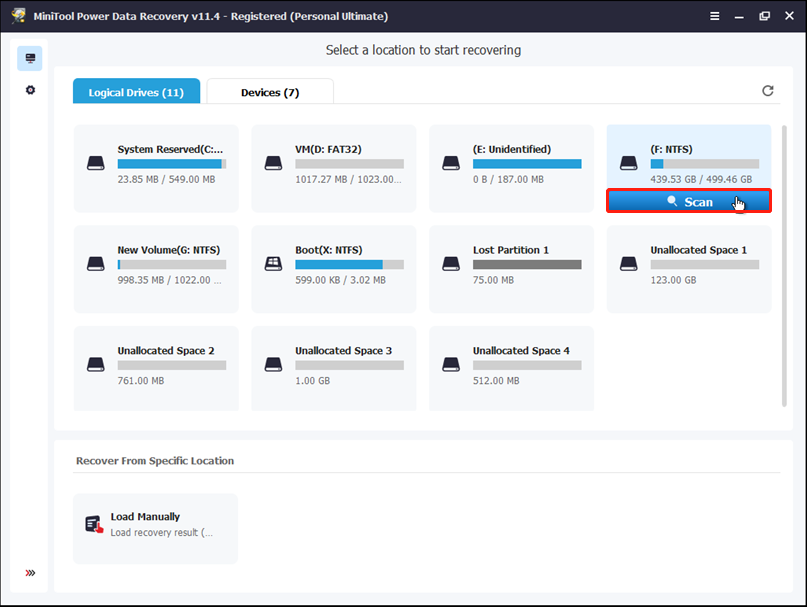
Task: Select Unallocated Space 2 drive icon
Action: coord(96,365)
